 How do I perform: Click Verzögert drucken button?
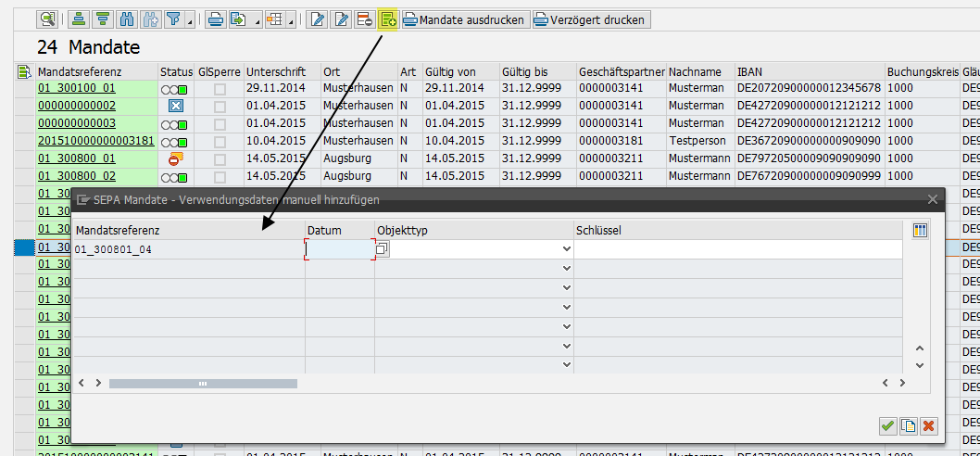tap(591, 19)
